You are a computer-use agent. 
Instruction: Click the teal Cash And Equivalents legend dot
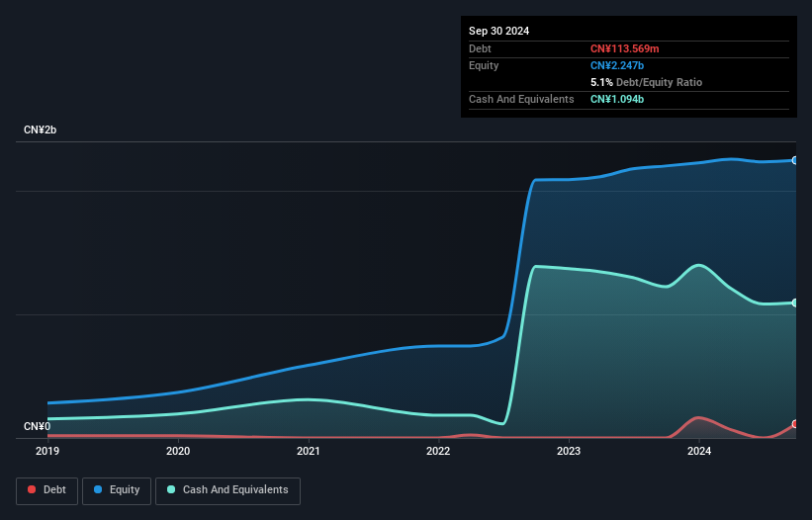[171, 489]
